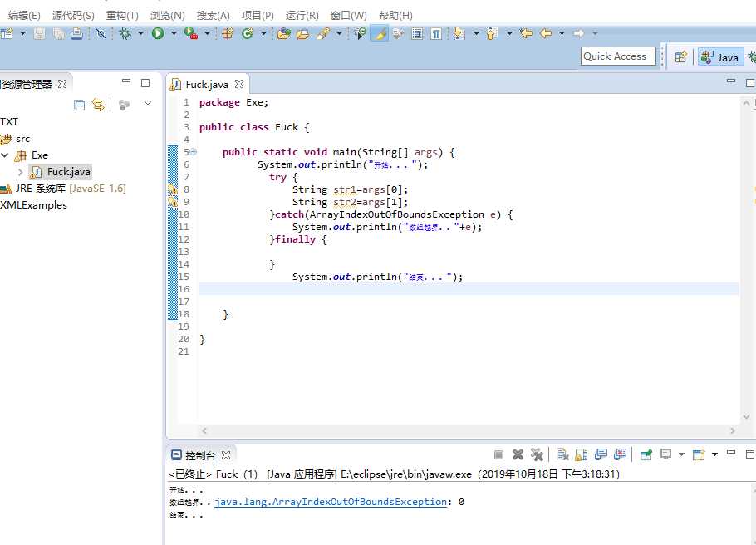Viewport: 756px width, 545px height.
Task: Collapse the Exe package node
Action: pyautogui.click(x=5, y=155)
